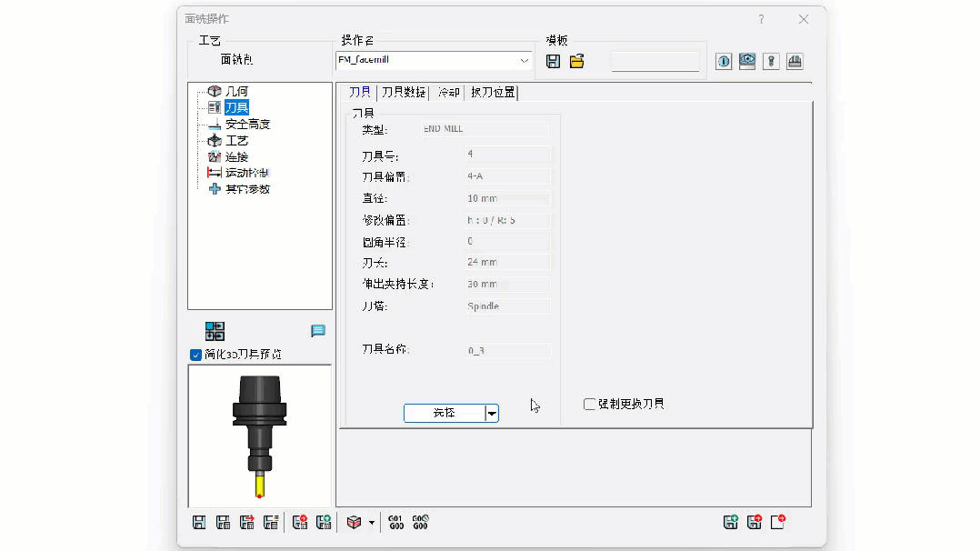980x551 pixels.
Task: Load template with the yellow folder icon
Action: click(x=577, y=61)
